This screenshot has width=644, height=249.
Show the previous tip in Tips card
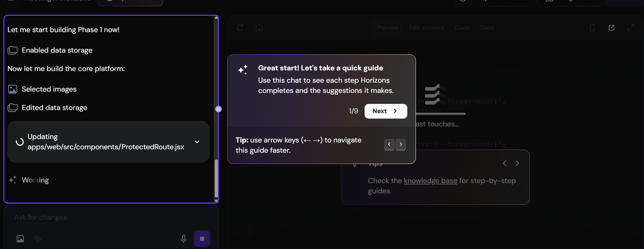pyautogui.click(x=504, y=163)
